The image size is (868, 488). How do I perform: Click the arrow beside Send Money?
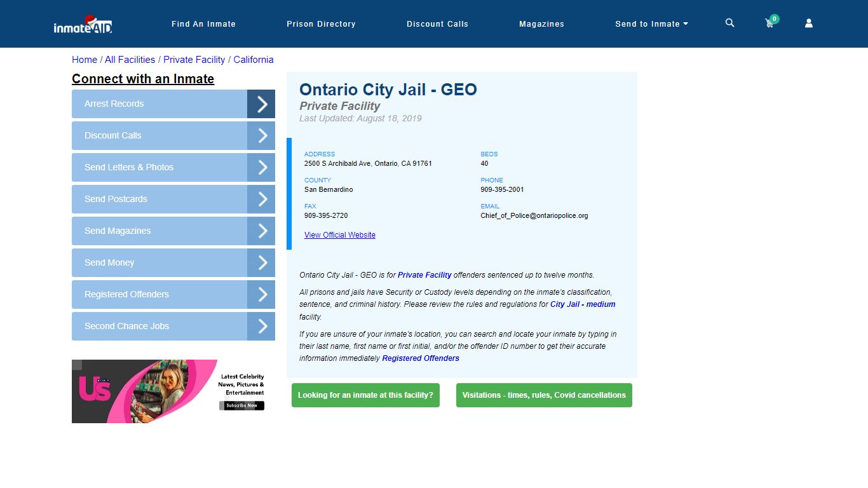click(261, 262)
